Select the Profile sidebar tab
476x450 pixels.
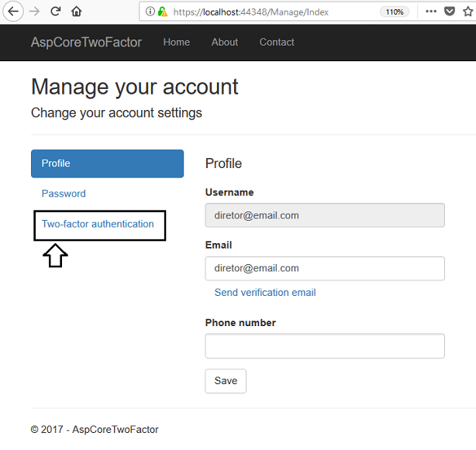107,163
